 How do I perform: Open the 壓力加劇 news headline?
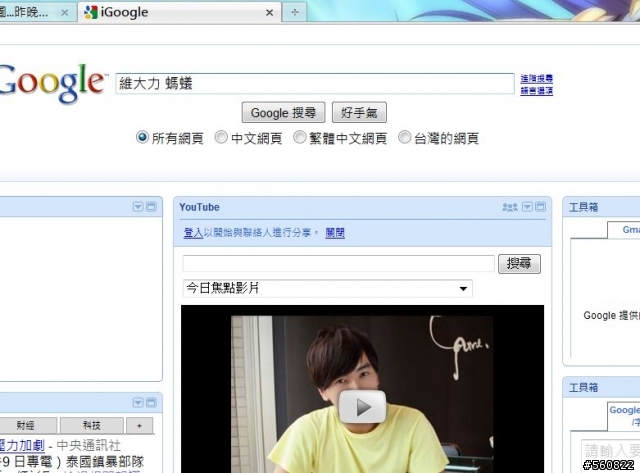22,445
